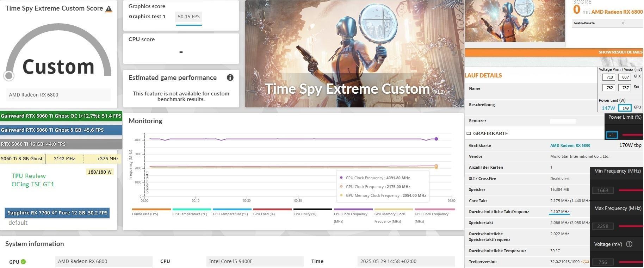Image resolution: width=644 pixels, height=268 pixels.
Task: Open the Grafikkarte AMD Radeon RX 6800 link
Action: [x=570, y=145]
